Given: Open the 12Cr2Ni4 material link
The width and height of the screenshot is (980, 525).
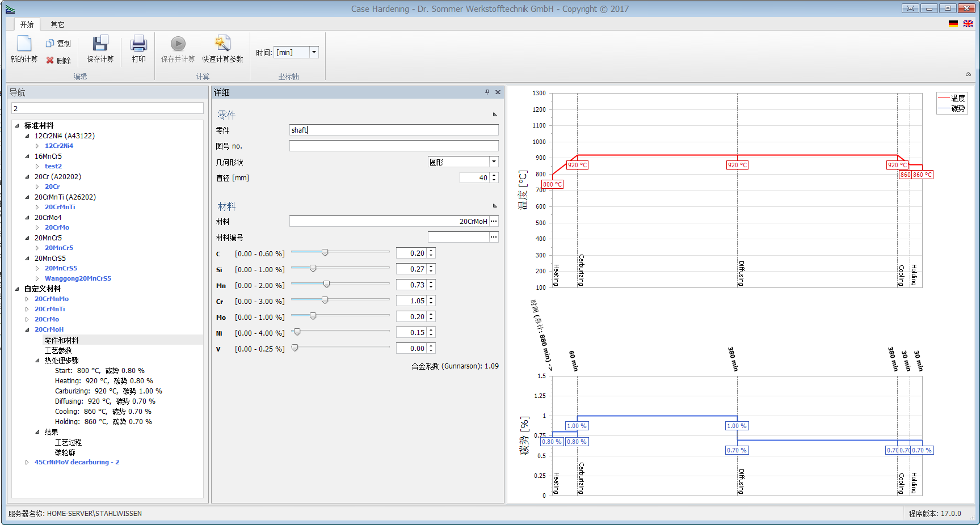Looking at the screenshot, I should tap(59, 146).
